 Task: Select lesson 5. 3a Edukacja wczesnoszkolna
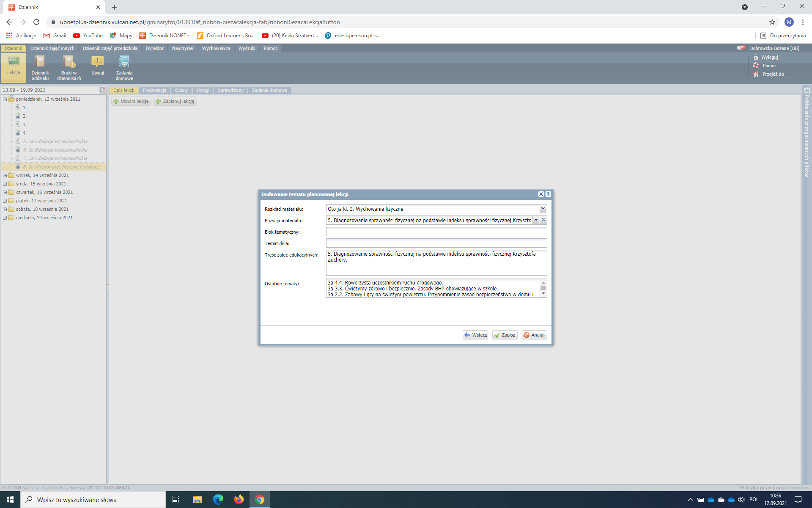55,141
